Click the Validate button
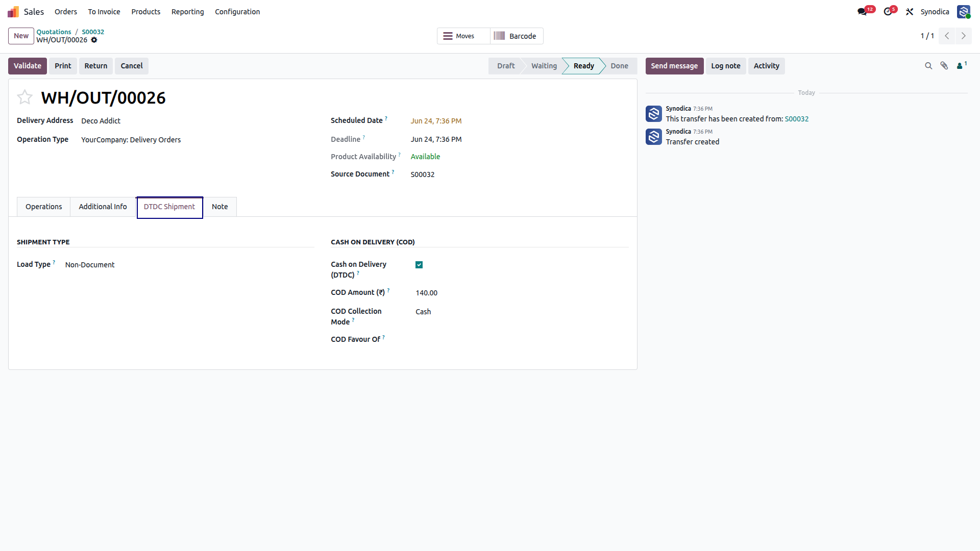 pyautogui.click(x=28, y=66)
